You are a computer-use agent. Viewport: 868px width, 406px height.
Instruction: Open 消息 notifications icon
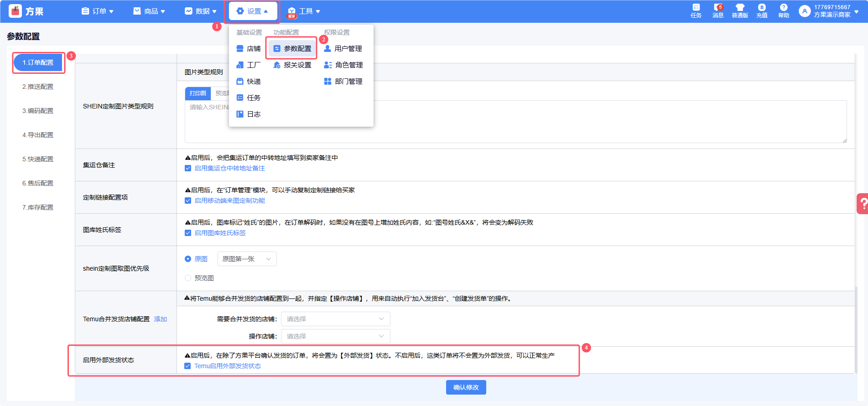pyautogui.click(x=718, y=11)
